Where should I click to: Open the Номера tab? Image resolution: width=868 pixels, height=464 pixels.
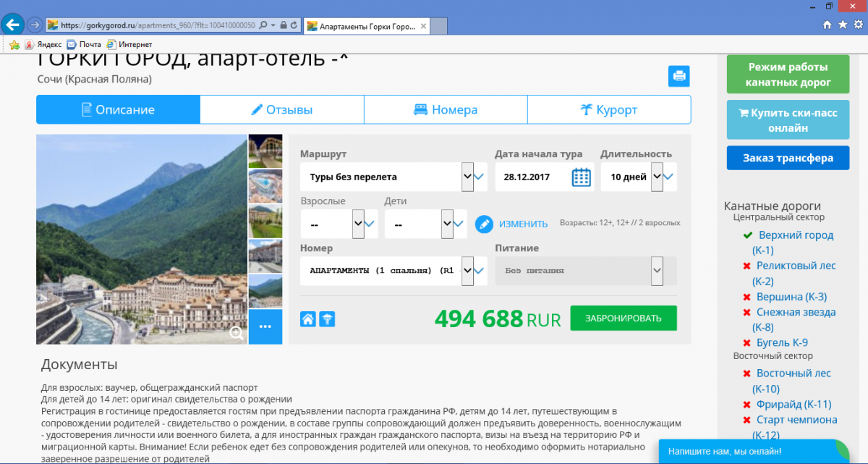[446, 110]
